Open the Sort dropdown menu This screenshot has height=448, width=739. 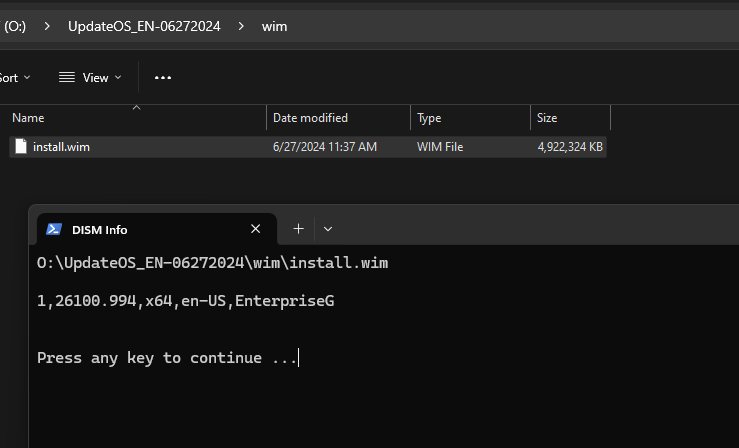pos(15,78)
